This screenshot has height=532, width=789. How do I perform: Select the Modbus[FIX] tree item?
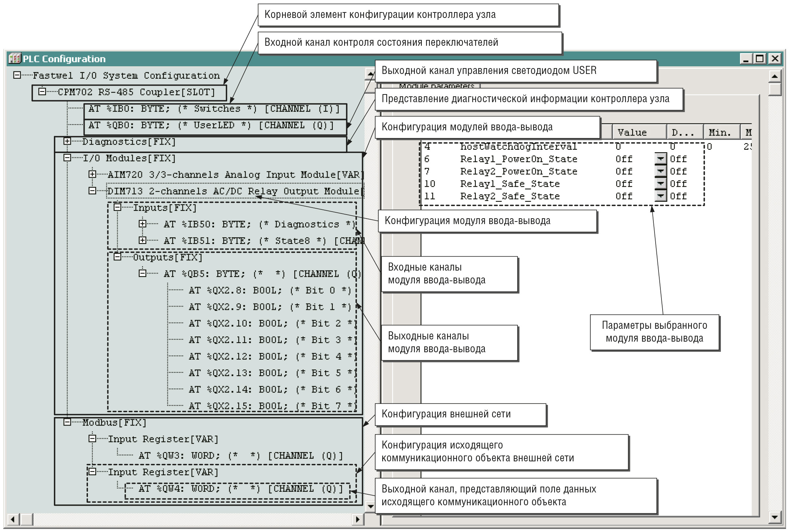pos(114,423)
